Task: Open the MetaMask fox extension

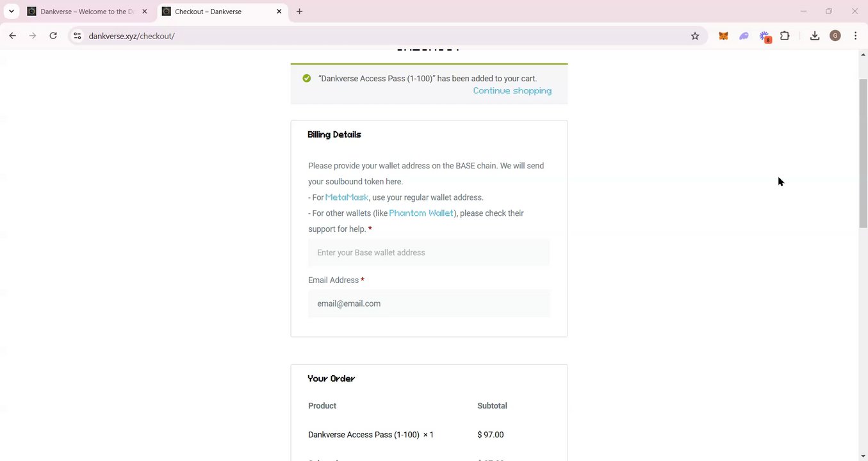Action: (723, 36)
